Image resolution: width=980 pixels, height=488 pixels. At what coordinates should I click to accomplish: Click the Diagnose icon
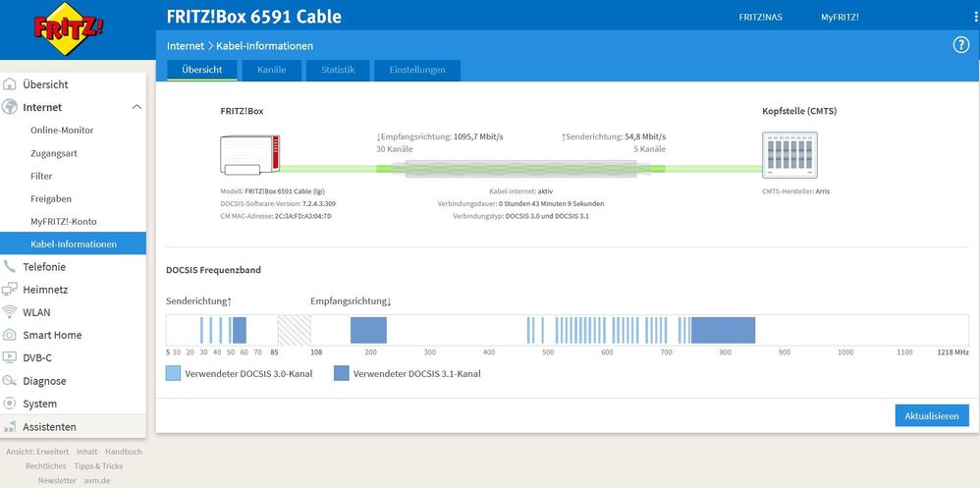click(10, 381)
